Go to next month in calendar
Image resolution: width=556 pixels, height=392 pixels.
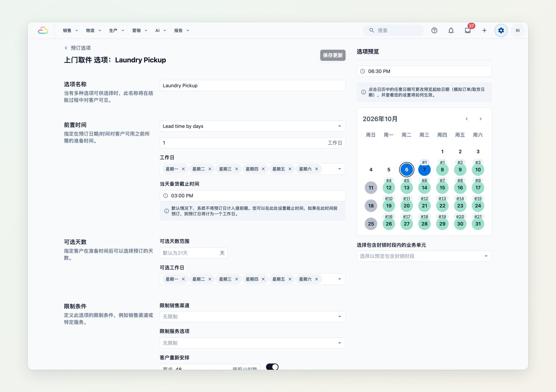(481, 119)
